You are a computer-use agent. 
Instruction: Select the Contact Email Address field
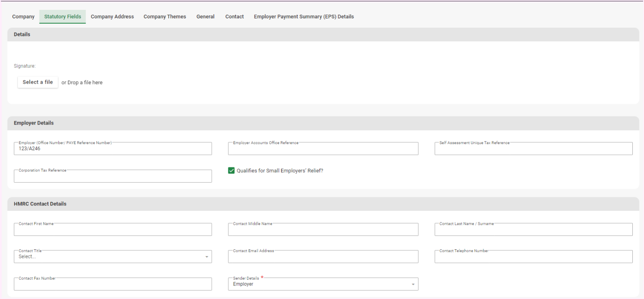pyautogui.click(x=323, y=257)
